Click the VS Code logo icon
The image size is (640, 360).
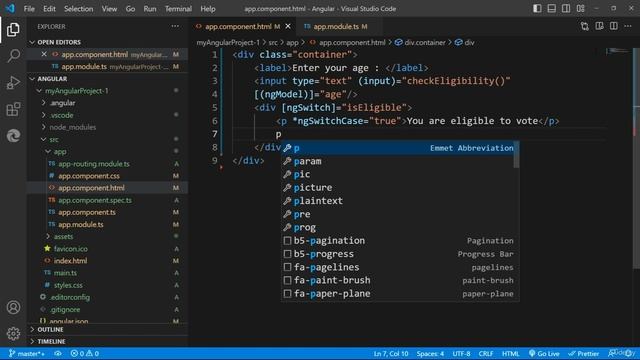point(10,8)
